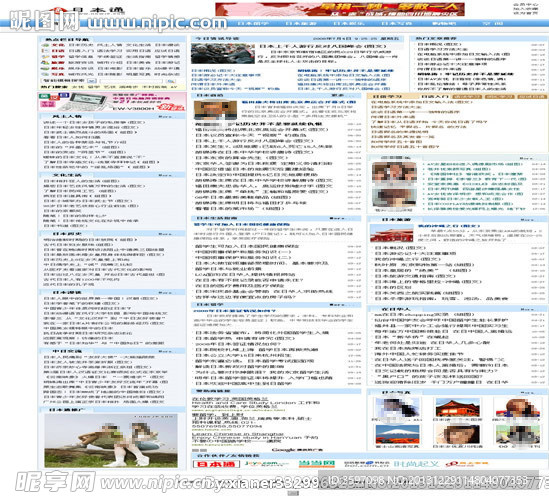This screenshot has width=549, height=500.
Task: Click the 旅游 category icon in hot navigation
Action: (x=45, y=62)
